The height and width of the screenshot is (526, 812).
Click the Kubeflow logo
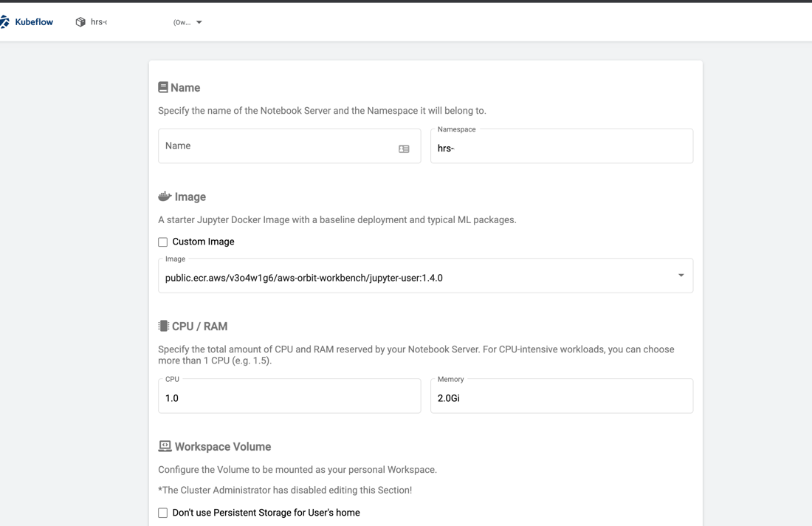coord(10,21)
